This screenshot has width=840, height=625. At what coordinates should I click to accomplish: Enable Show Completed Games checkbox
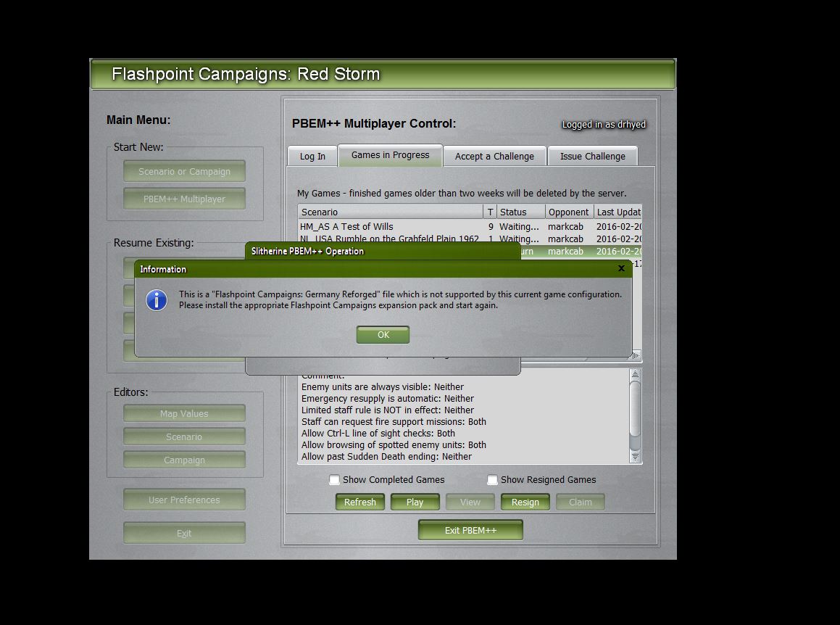pos(334,480)
